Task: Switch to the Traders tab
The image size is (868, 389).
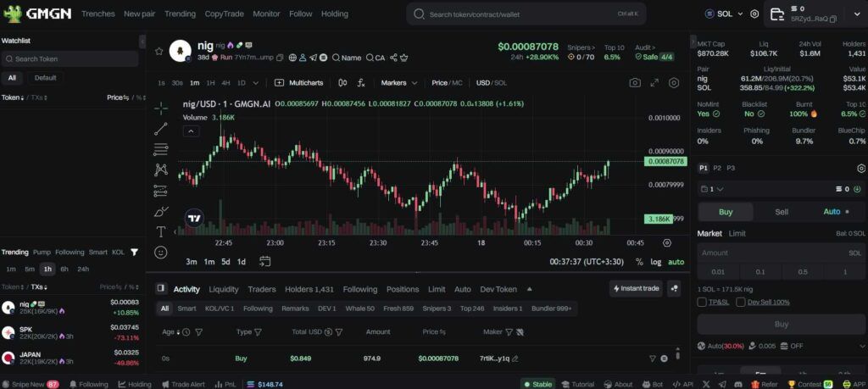Action: pos(262,289)
